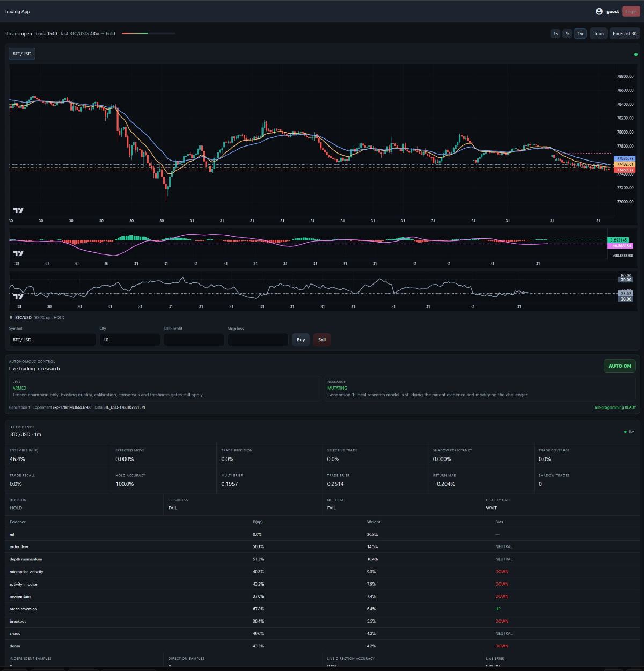Viewport: 644px width, 671px height.
Task: Click the "activity impulse" evidence row
Action: pos(322,584)
